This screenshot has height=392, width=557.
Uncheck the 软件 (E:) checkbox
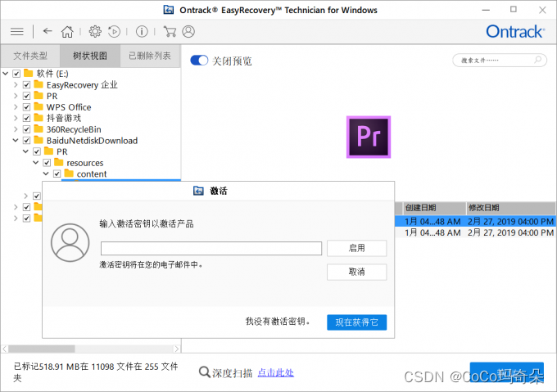(x=16, y=74)
